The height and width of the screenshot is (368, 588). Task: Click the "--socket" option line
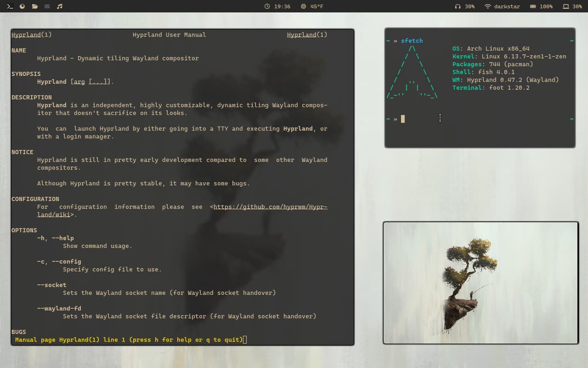click(x=52, y=285)
